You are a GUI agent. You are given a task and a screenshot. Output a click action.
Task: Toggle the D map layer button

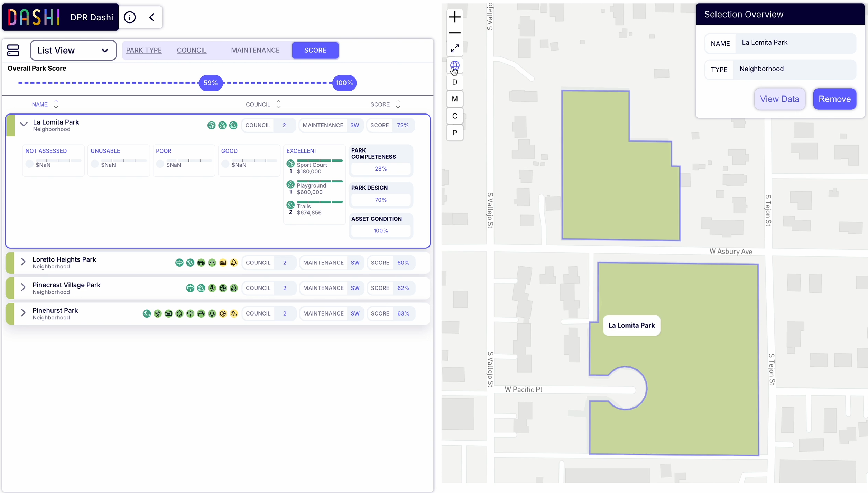point(455,82)
